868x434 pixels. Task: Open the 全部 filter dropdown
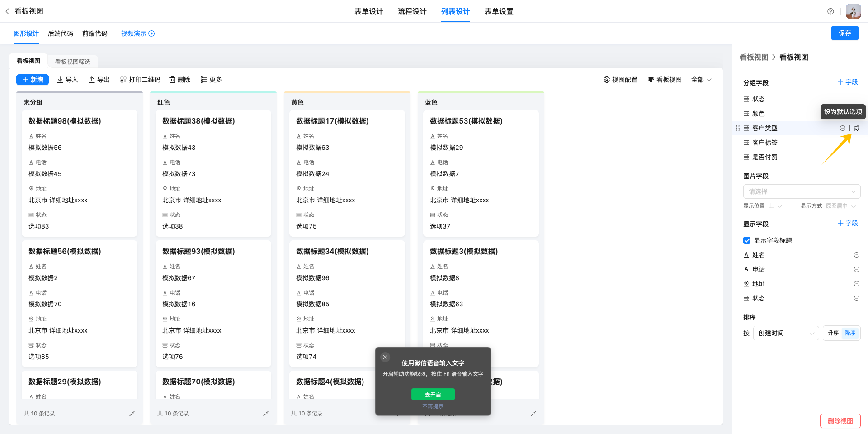pos(701,80)
